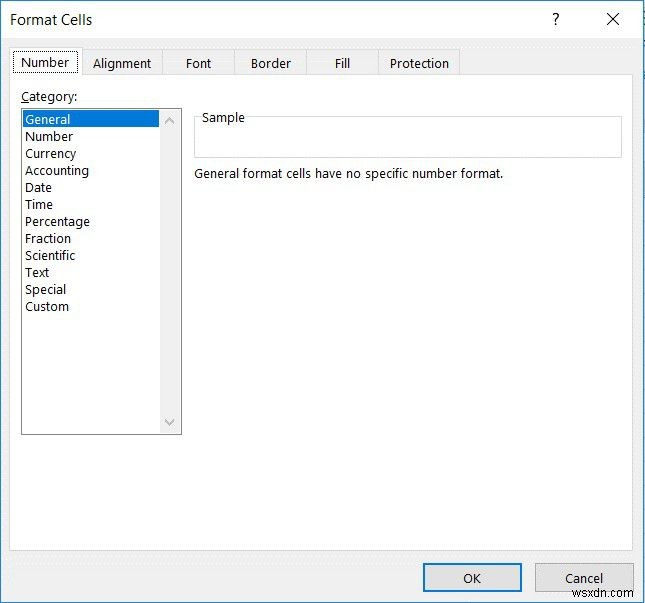Select the Fill tab
The image size is (645, 603).
point(342,63)
